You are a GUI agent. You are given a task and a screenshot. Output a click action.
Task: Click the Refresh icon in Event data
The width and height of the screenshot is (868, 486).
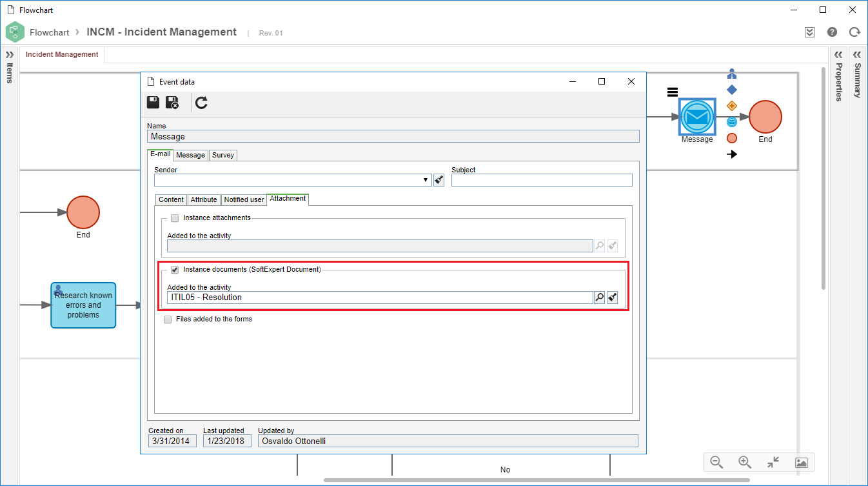pos(202,103)
